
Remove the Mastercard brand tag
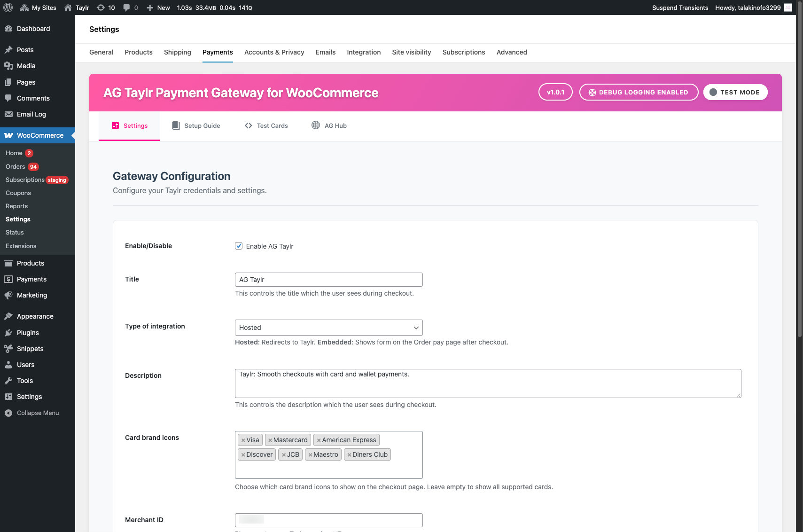[270, 440]
